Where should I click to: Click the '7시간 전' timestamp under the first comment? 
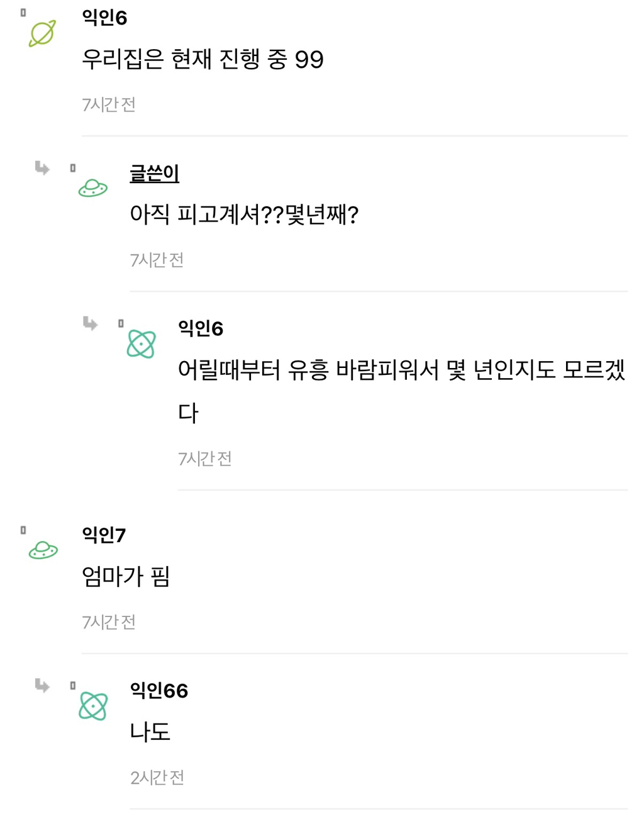pos(109,105)
